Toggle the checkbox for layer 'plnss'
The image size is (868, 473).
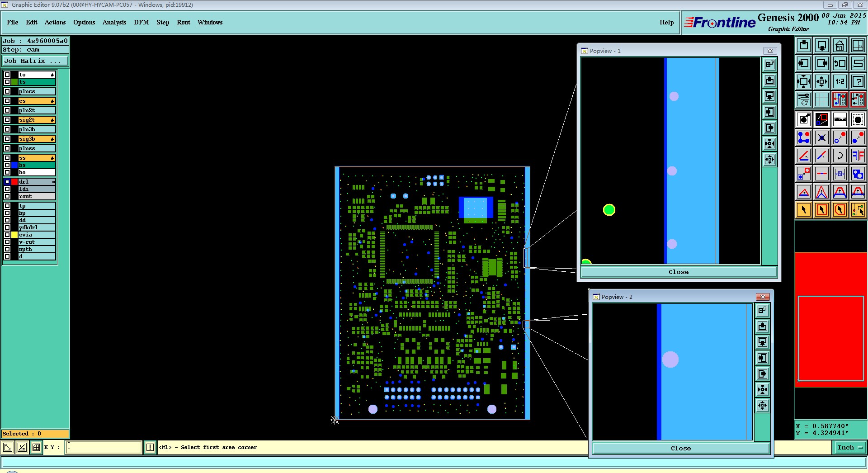tap(7, 148)
